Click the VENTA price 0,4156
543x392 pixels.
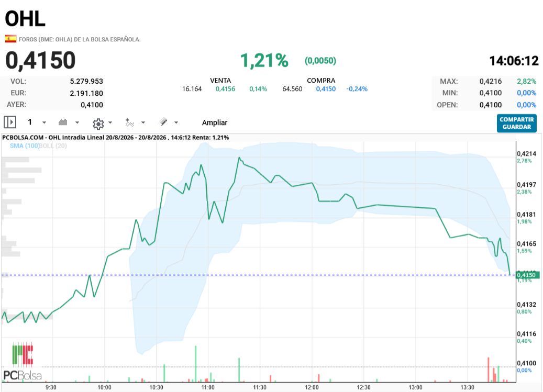(x=225, y=89)
